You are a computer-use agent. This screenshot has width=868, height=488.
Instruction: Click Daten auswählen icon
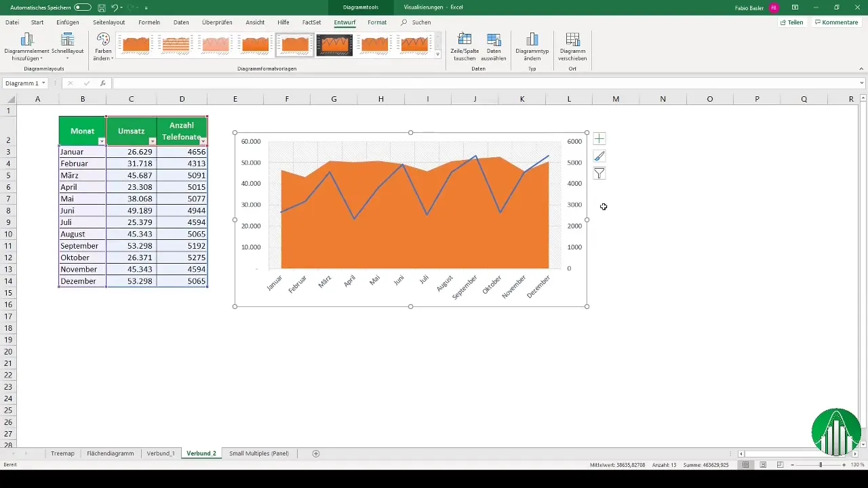[494, 39]
